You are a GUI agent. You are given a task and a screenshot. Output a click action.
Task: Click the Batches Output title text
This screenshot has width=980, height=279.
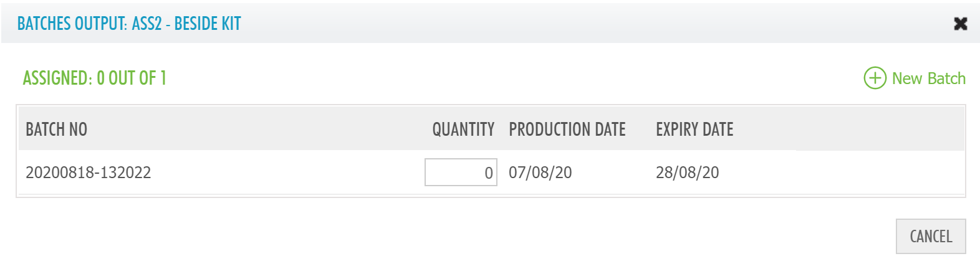(72, 24)
